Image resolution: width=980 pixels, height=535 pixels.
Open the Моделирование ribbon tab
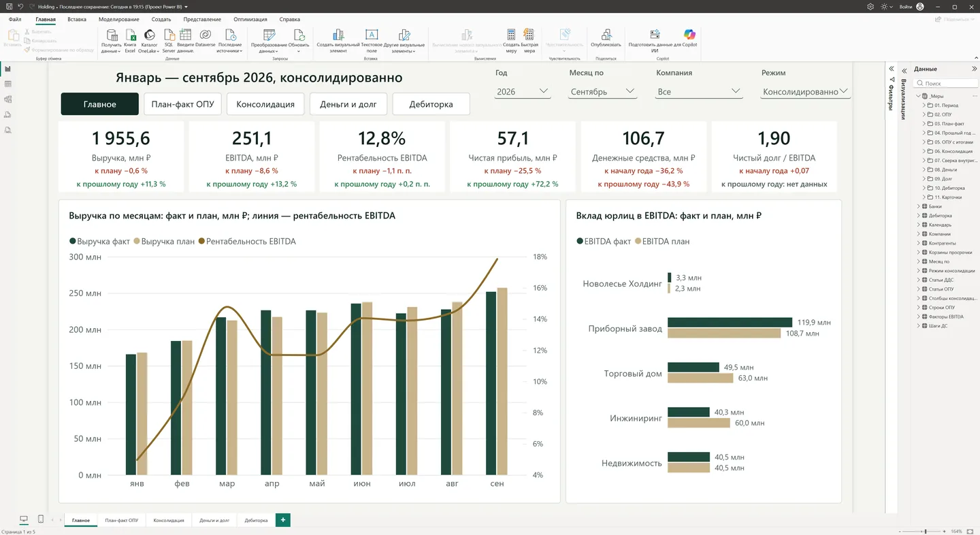(118, 20)
